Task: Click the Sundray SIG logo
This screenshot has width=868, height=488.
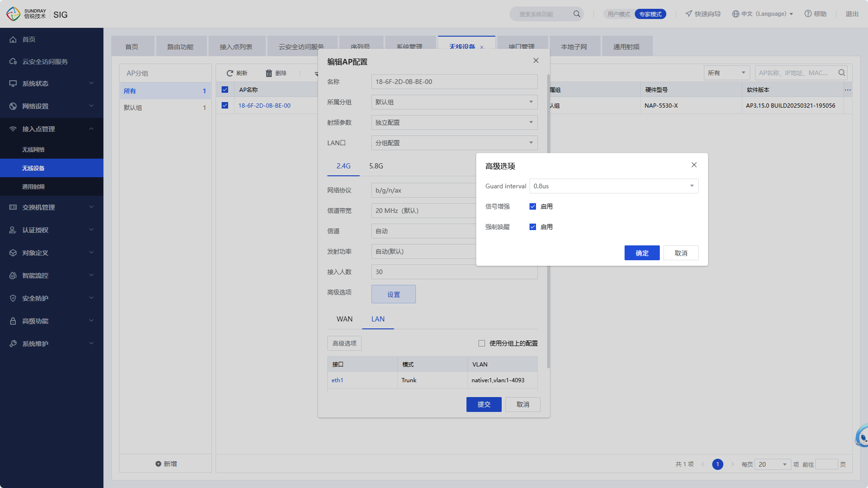Action: tap(37, 14)
